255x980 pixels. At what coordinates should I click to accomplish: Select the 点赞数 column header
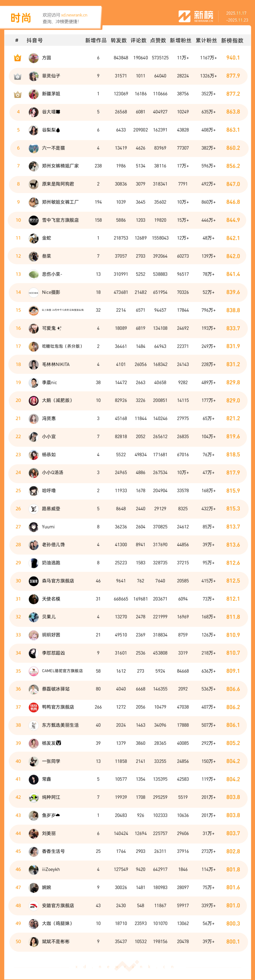pyautogui.click(x=158, y=40)
